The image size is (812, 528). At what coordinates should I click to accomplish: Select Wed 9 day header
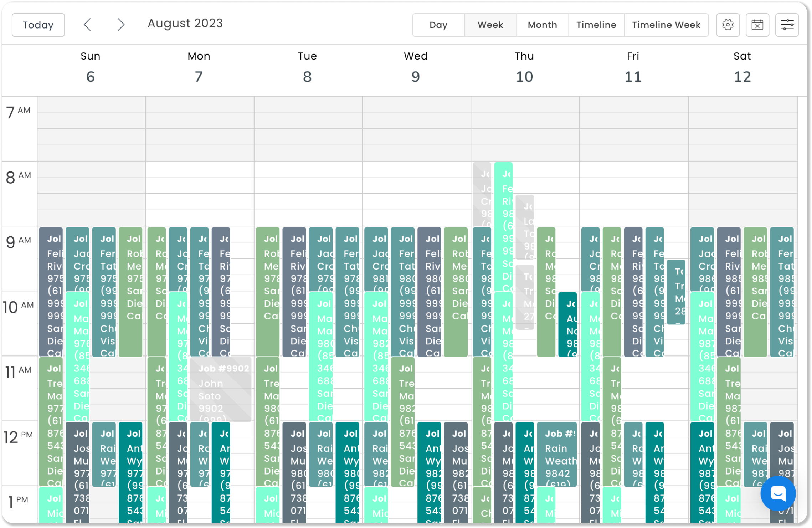[x=416, y=68]
